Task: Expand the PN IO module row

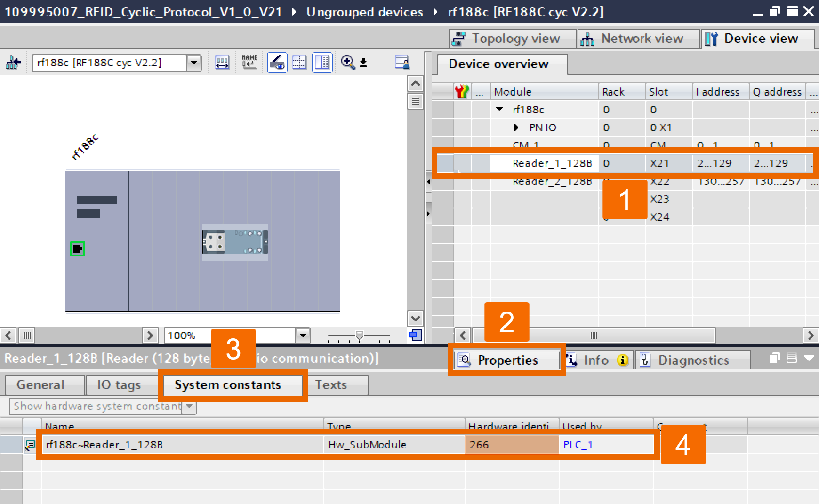Action: (x=516, y=128)
